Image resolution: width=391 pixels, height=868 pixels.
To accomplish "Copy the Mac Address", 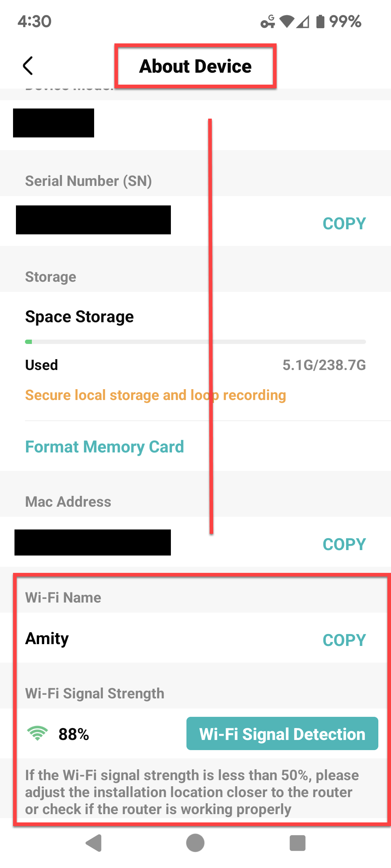I will pyautogui.click(x=344, y=544).
